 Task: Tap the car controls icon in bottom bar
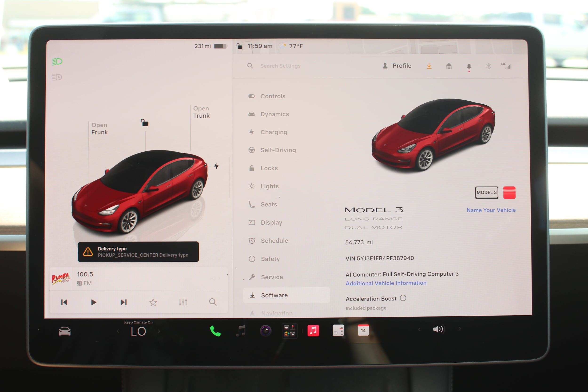click(x=64, y=332)
